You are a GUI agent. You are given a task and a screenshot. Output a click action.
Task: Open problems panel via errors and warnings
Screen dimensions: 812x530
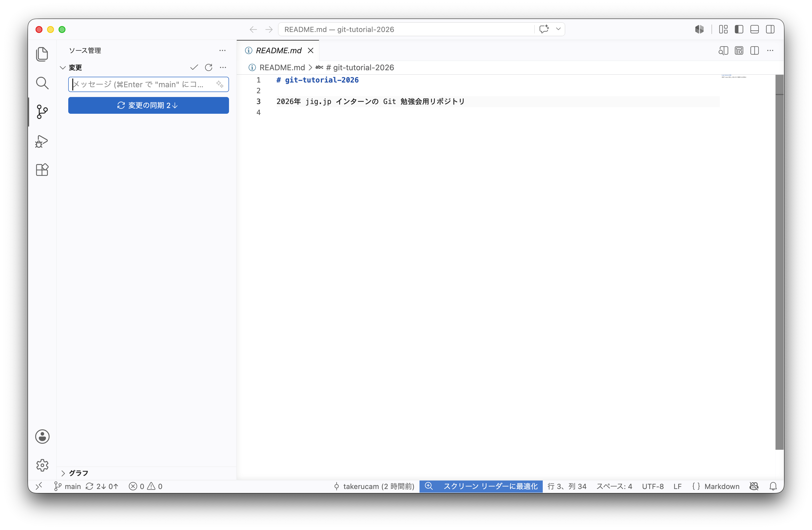click(145, 486)
